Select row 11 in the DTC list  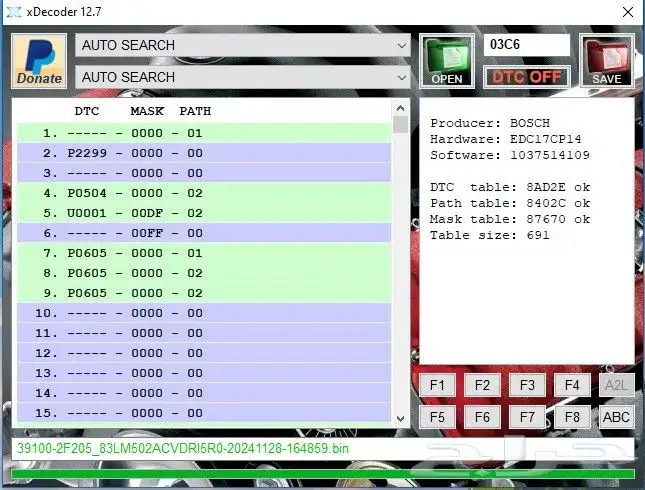pyautogui.click(x=204, y=333)
